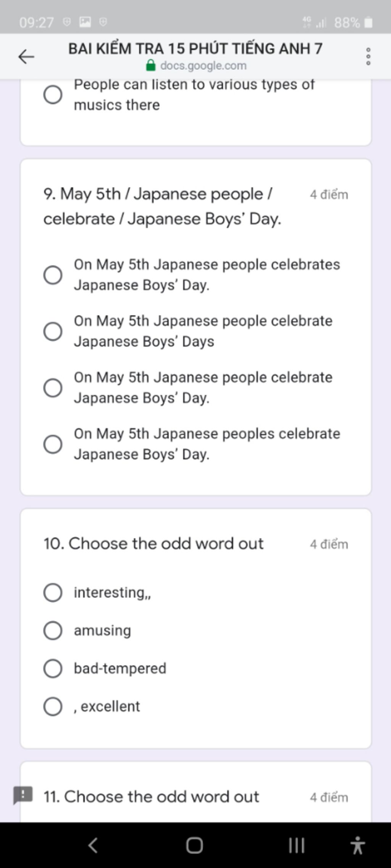Screen dimensions: 391x868
Task: Tap Android back navigation button
Action: [x=93, y=845]
